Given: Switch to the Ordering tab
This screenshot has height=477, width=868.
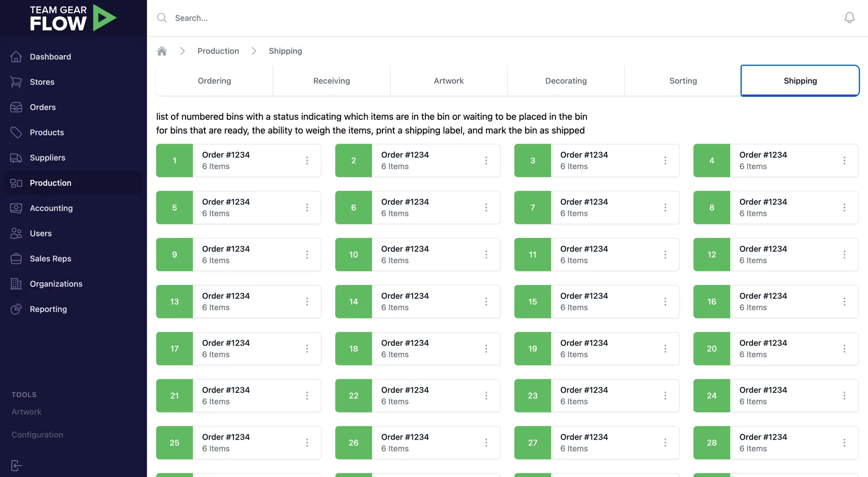Looking at the screenshot, I should tap(214, 81).
